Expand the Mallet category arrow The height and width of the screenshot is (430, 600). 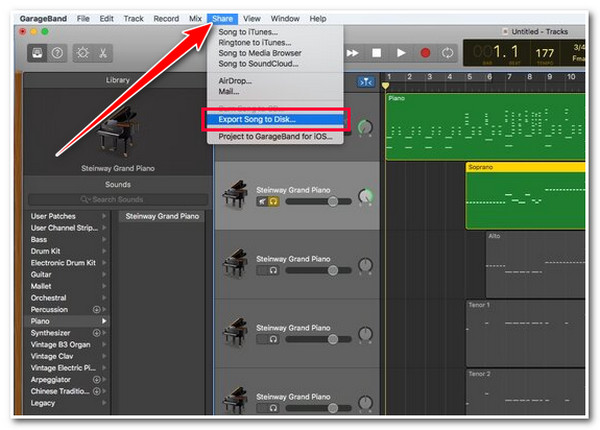point(104,286)
